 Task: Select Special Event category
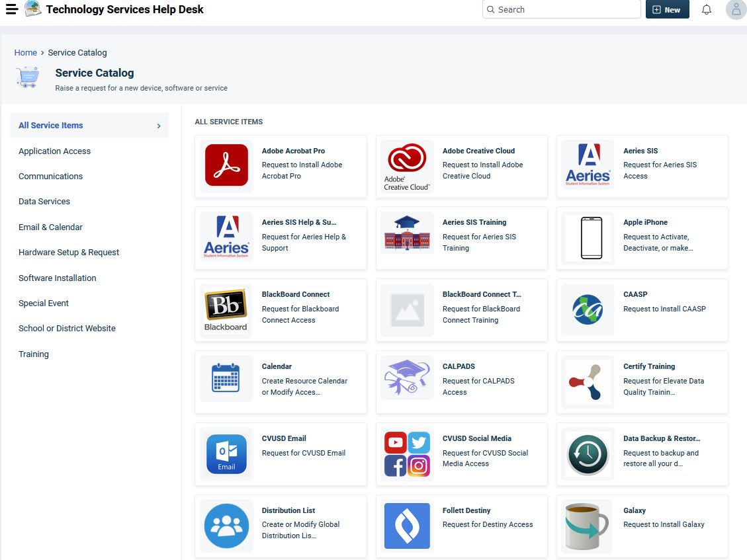tap(44, 303)
